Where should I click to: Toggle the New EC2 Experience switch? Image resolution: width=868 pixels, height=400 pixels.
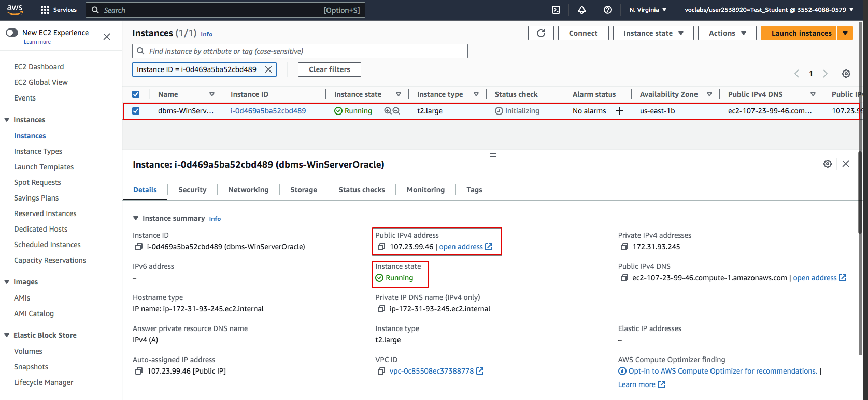click(x=12, y=33)
